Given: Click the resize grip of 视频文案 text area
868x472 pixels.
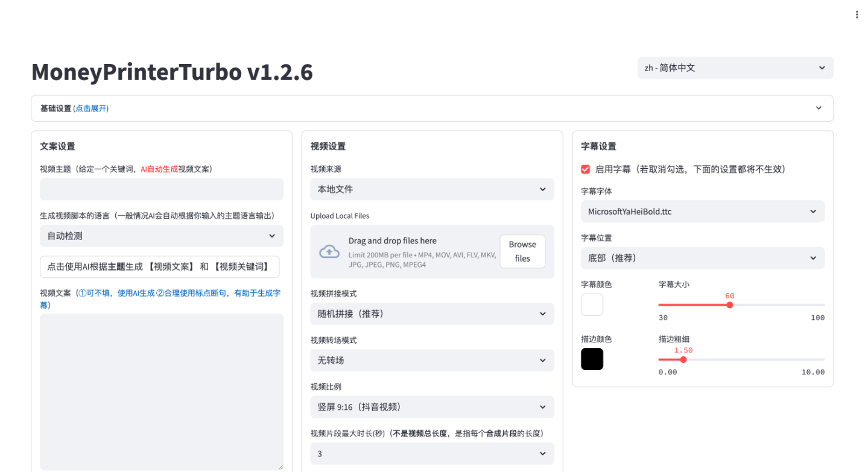Looking at the screenshot, I should 280,467.
